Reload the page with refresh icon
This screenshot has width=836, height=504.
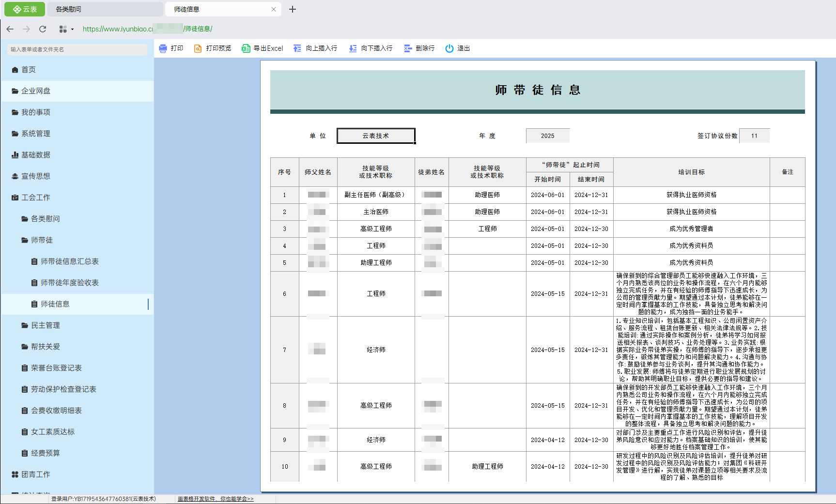click(43, 29)
